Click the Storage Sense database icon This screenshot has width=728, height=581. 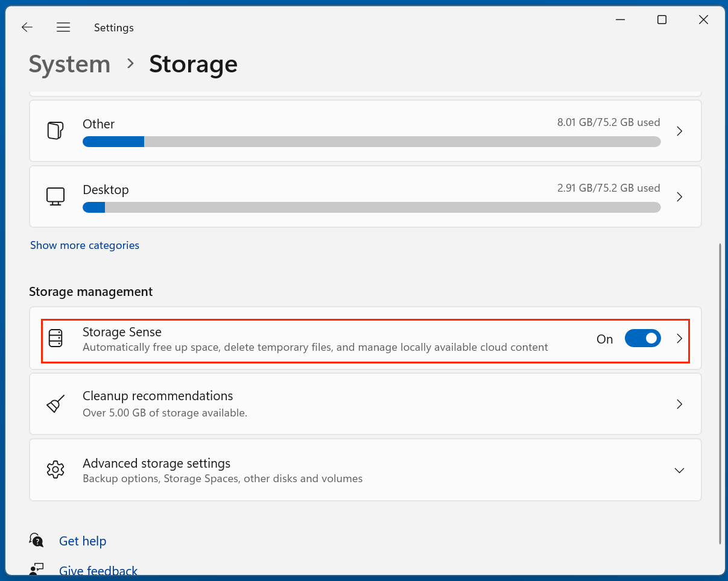[x=55, y=338]
